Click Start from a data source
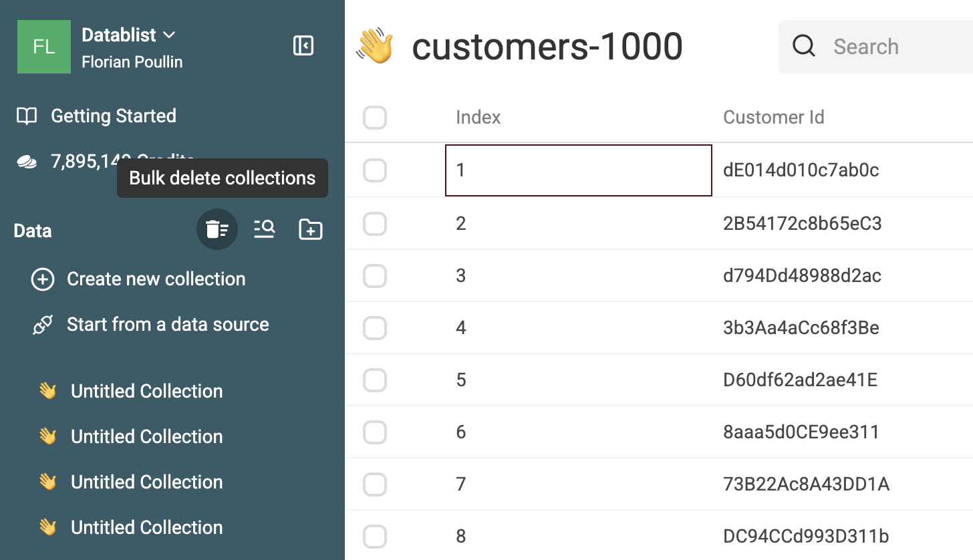 [168, 325]
